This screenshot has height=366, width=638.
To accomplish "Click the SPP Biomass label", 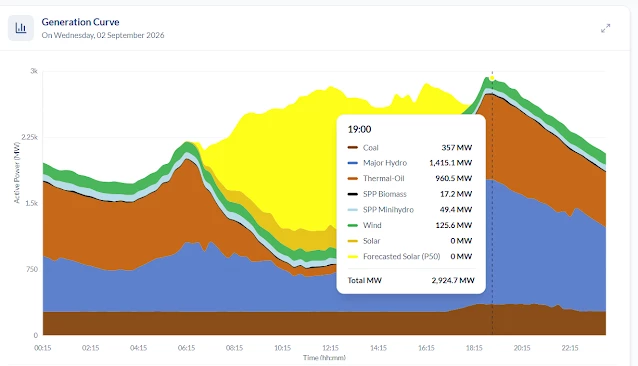I will (385, 194).
